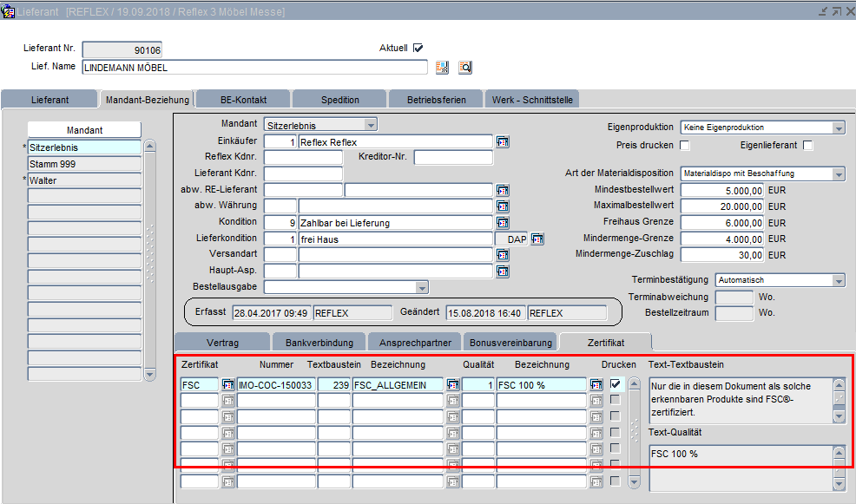
Task: Click the lookup icon beside DAP Lieferkondition
Action: coord(537,239)
